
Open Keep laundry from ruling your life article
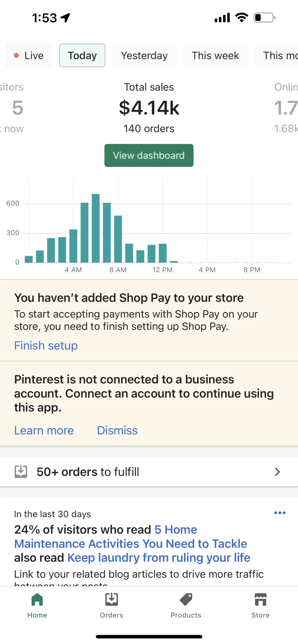159,558
